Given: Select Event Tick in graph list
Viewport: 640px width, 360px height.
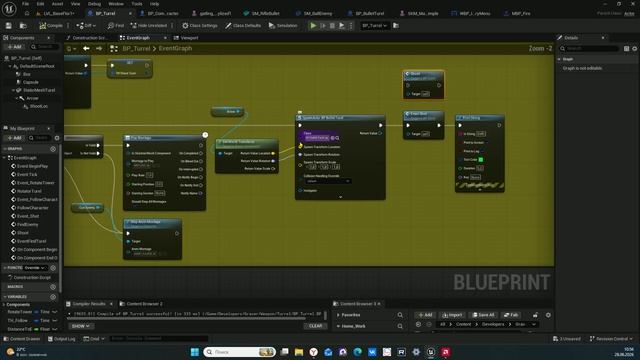Looking at the screenshot, I should [x=27, y=174].
